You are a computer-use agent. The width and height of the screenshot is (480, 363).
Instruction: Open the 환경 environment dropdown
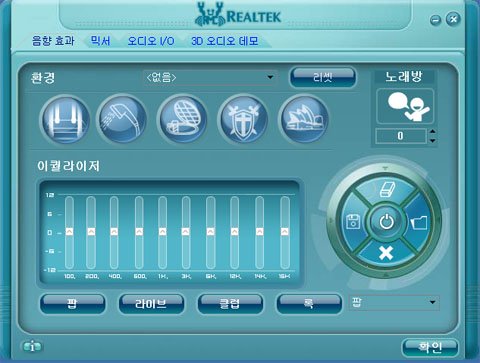[210, 78]
